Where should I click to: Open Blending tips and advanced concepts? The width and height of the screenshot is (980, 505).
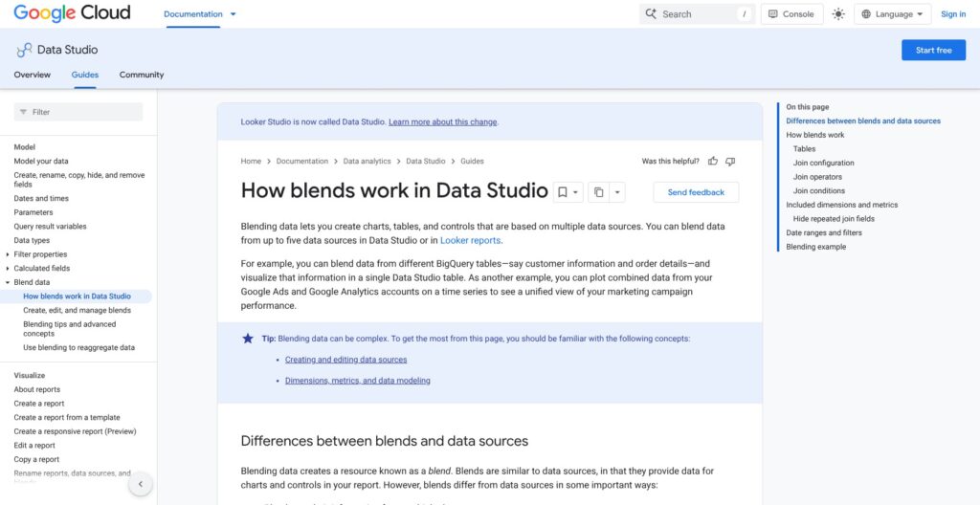click(x=69, y=329)
